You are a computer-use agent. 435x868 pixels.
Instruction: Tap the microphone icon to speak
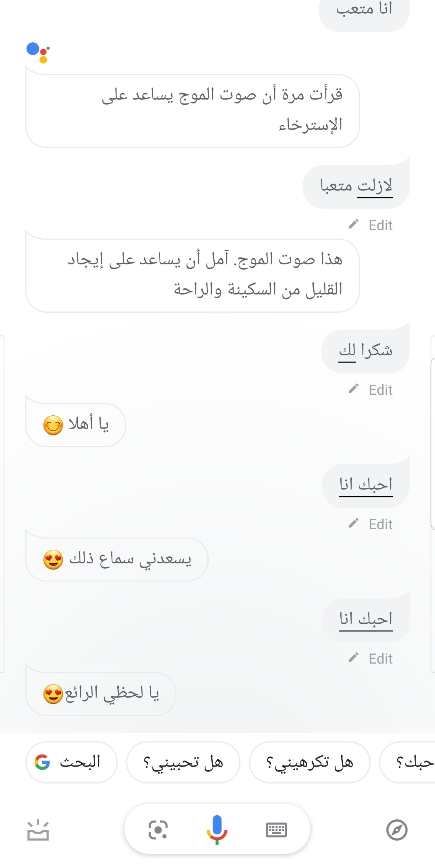[217, 829]
